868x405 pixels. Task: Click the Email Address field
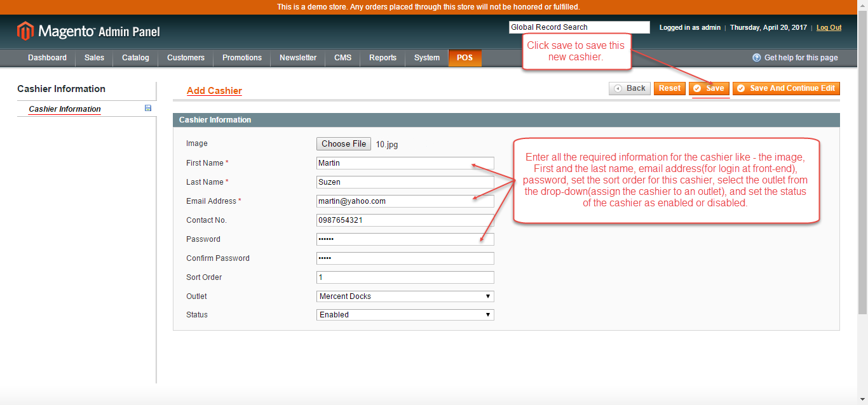pyautogui.click(x=405, y=201)
